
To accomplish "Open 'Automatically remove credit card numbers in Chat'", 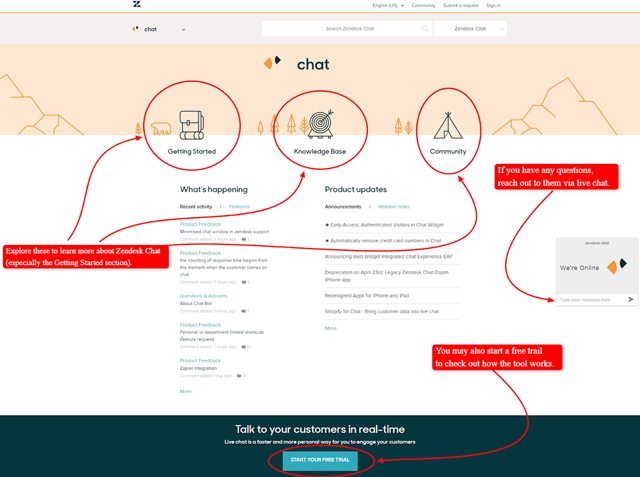I will 386,241.
